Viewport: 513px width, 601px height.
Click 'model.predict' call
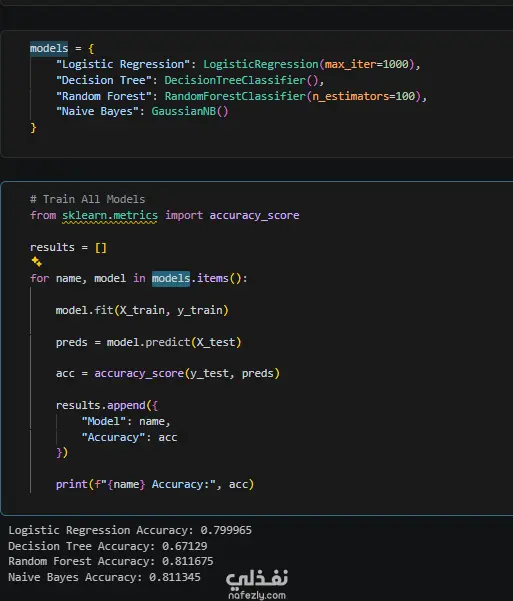(x=148, y=342)
